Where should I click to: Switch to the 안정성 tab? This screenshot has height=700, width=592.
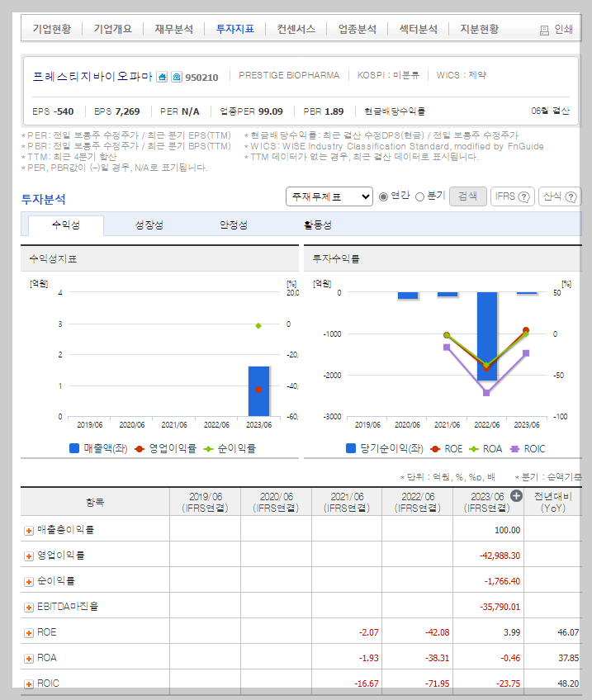(x=234, y=225)
